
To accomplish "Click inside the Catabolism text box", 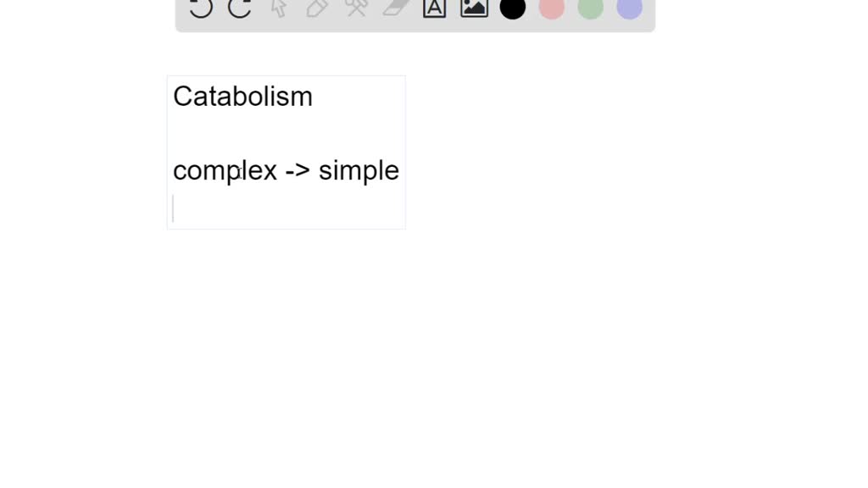I will (x=286, y=136).
